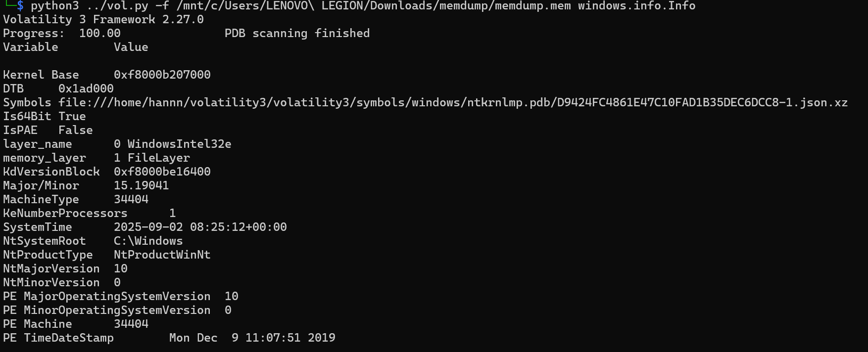Click the Is64Bit True value
Viewport: 868px width, 352px height.
[72, 116]
